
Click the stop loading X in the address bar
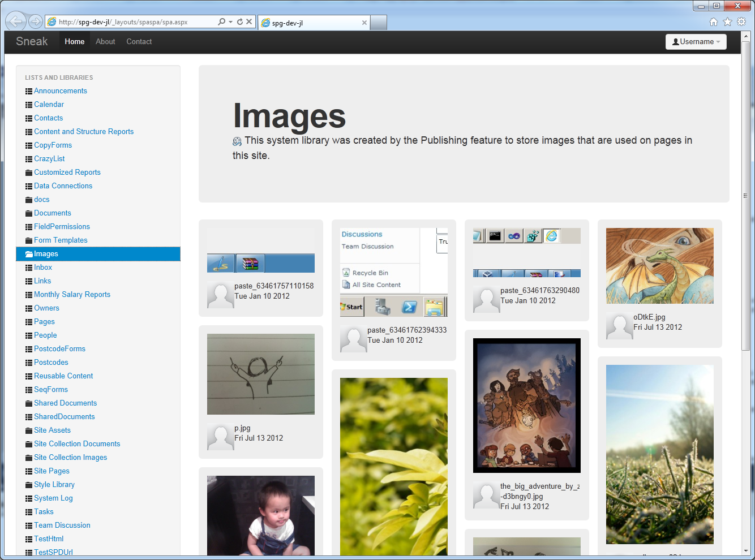(249, 22)
